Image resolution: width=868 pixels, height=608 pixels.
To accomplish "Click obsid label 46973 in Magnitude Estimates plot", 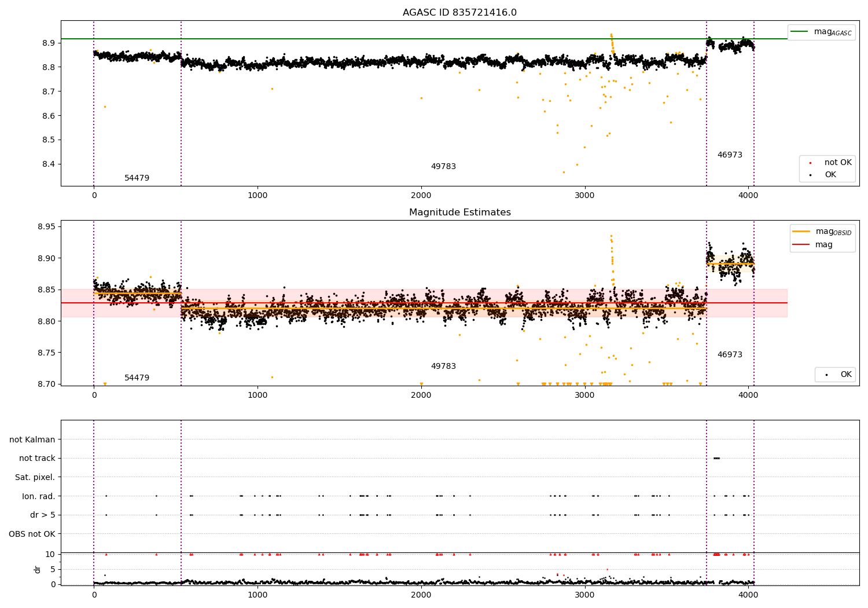I will [x=730, y=355].
